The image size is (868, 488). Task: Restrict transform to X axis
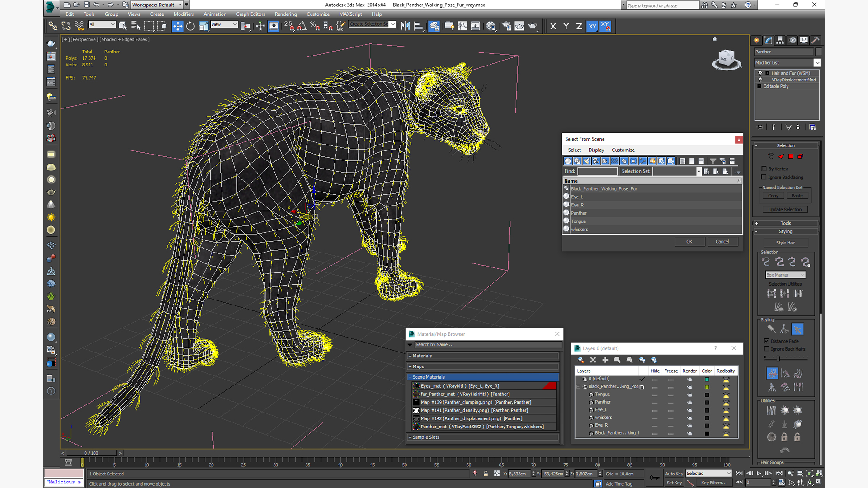click(553, 26)
